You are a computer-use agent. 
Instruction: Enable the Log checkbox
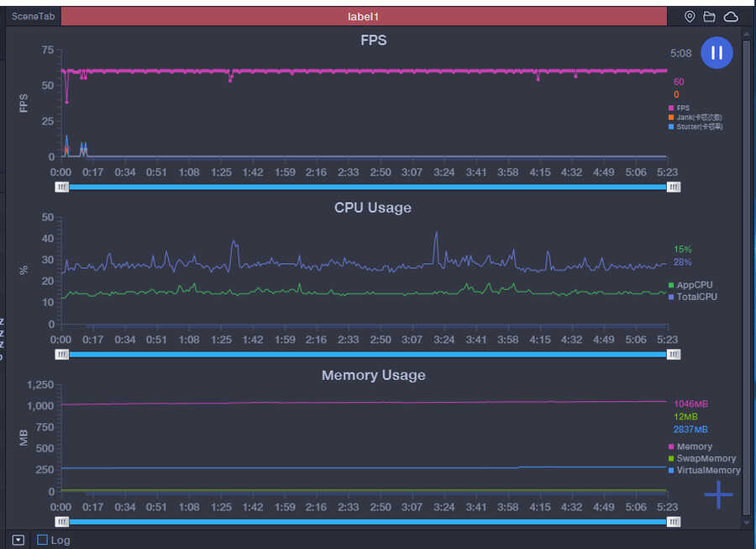[x=43, y=540]
